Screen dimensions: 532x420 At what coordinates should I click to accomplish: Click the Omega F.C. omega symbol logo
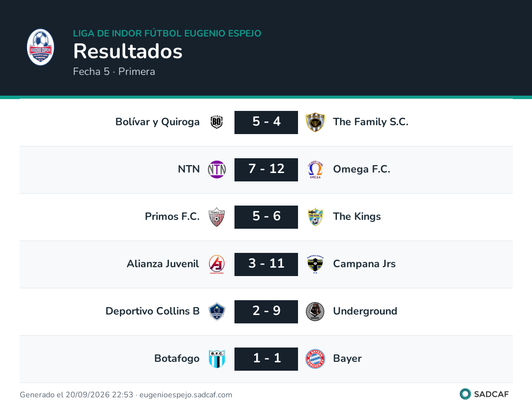[315, 170]
